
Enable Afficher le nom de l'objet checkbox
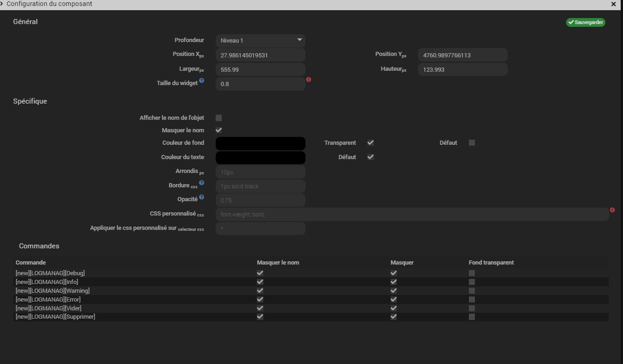(219, 118)
